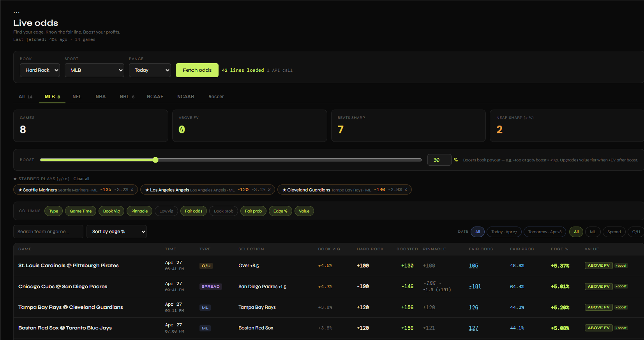
Task: Click the Near Sharp stat card
Action: click(567, 126)
